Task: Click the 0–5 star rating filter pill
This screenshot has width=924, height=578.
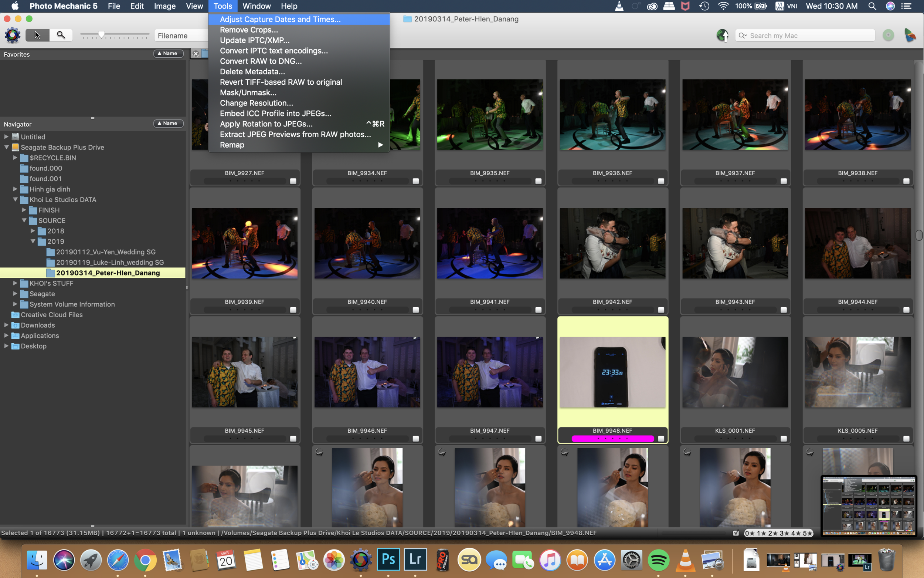Action: 778,533
